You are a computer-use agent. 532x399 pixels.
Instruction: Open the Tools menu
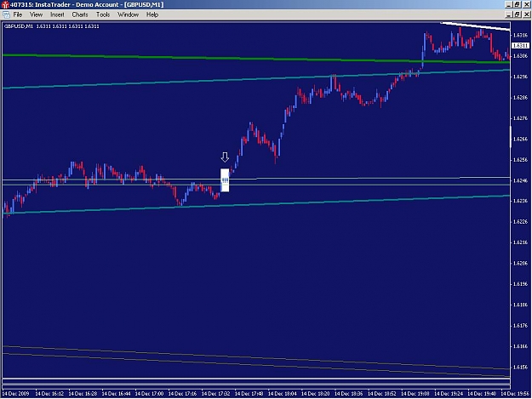click(x=103, y=14)
